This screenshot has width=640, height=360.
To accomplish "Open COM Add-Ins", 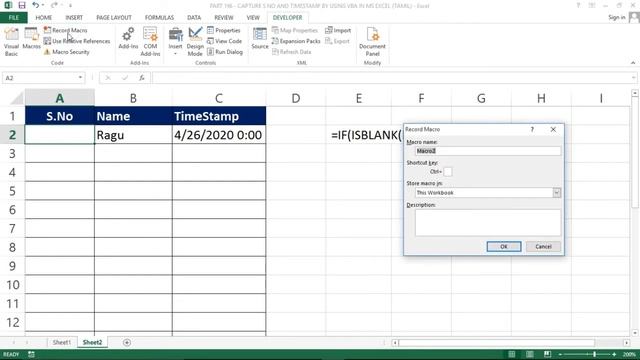I will pyautogui.click(x=150, y=42).
